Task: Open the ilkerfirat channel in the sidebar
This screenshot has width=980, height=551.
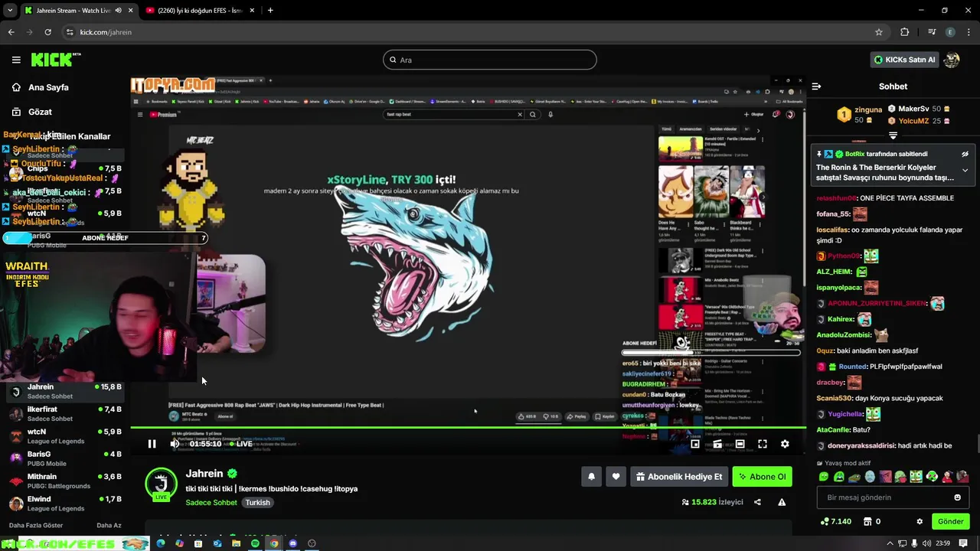Action: coord(65,414)
